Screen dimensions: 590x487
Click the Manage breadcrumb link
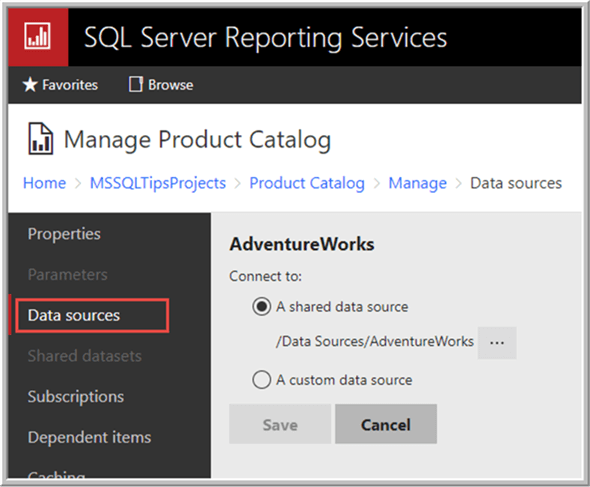click(418, 183)
